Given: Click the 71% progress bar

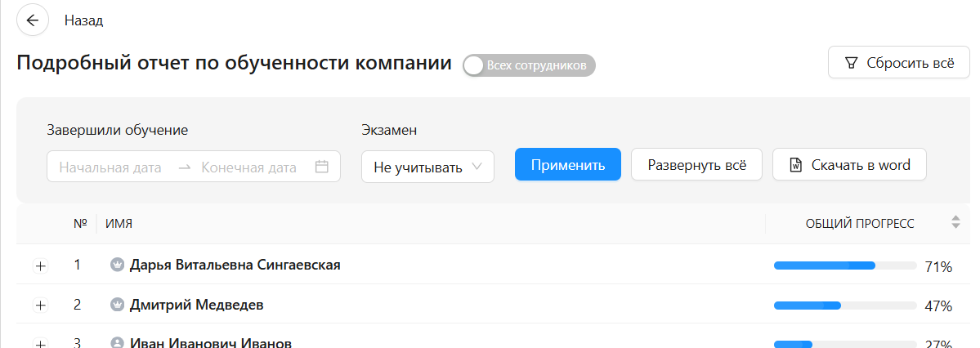Looking at the screenshot, I should [844, 265].
